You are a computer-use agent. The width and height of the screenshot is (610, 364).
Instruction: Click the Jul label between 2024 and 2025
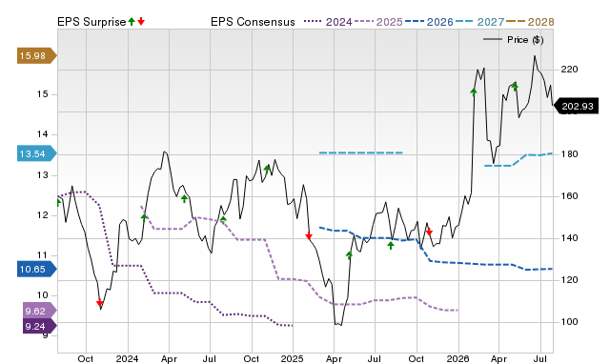[210, 358]
